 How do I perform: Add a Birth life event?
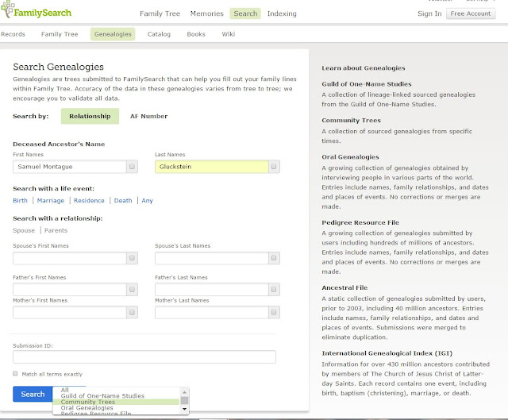[20, 201]
